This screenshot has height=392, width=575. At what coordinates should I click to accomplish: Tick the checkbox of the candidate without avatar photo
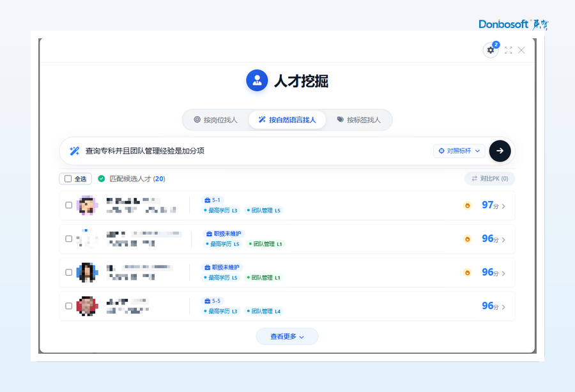click(68, 239)
